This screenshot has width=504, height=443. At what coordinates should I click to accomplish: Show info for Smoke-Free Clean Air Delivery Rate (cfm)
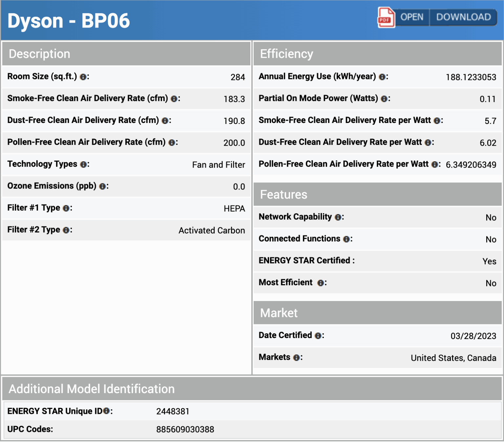pyautogui.click(x=174, y=99)
